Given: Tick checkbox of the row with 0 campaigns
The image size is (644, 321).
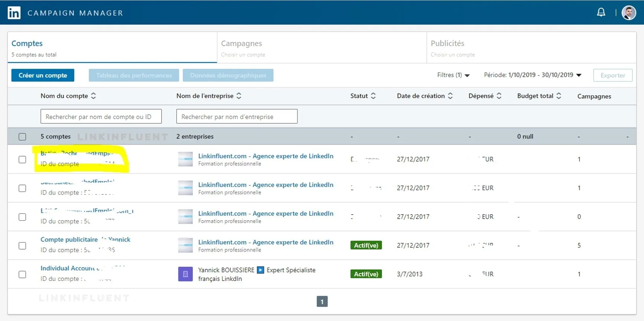Looking at the screenshot, I should tap(22, 217).
